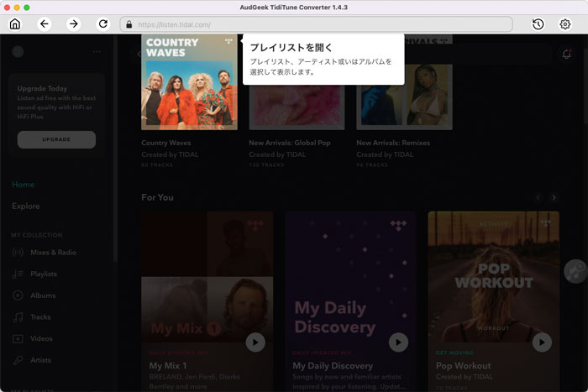Click the Playlists list icon
This screenshot has height=392, width=588.
(18, 274)
